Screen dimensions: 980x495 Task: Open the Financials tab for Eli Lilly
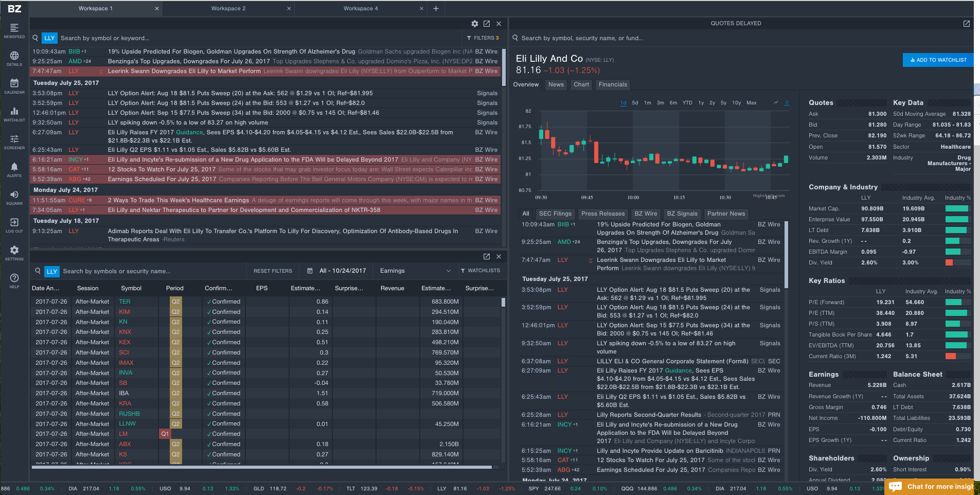tap(613, 84)
